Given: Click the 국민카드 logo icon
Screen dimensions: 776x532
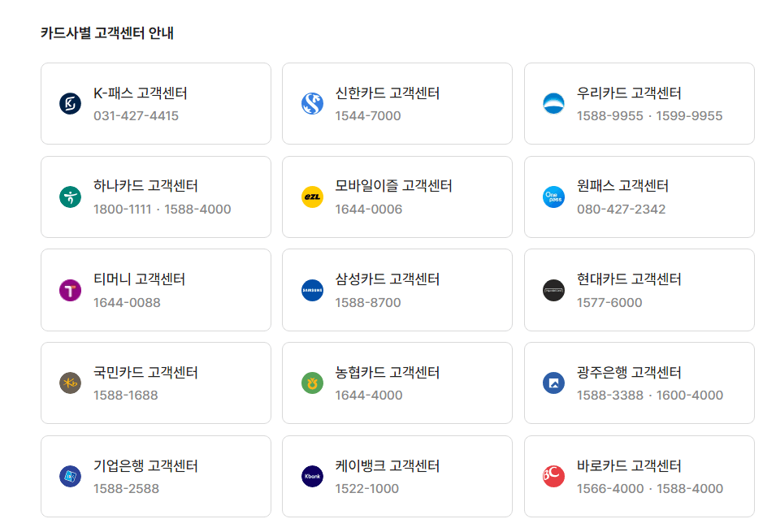Looking at the screenshot, I should click(68, 383).
